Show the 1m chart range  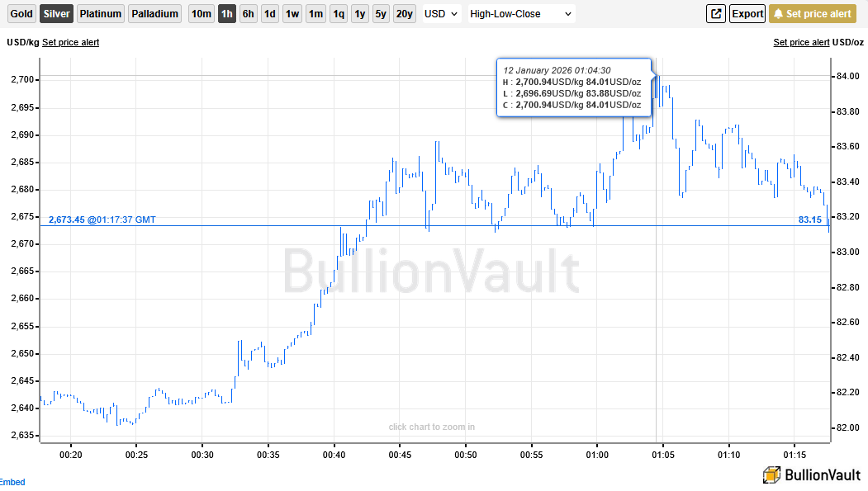(316, 14)
